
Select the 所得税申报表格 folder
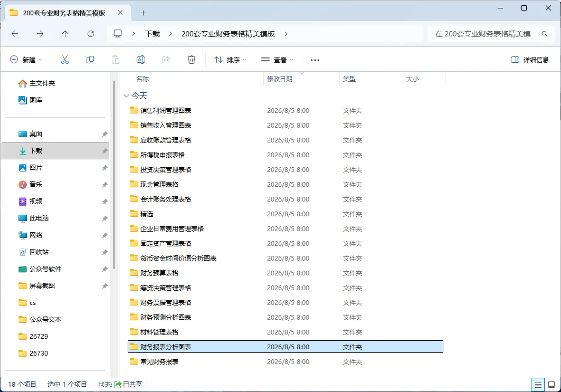[286, 155]
